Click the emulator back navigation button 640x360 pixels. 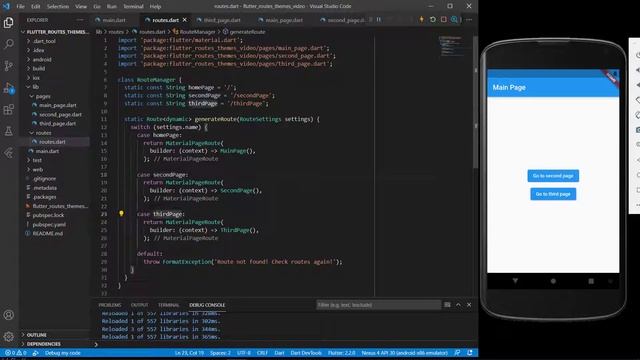[x=515, y=281]
